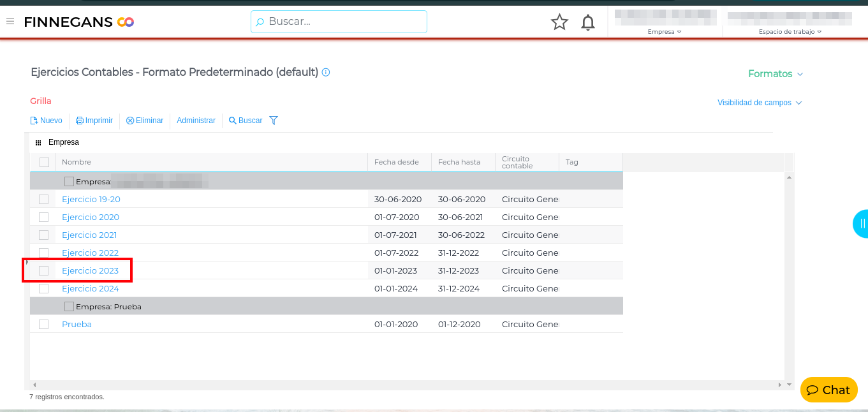Open the Empresa selector dropdown
868x412 pixels.
(x=665, y=31)
